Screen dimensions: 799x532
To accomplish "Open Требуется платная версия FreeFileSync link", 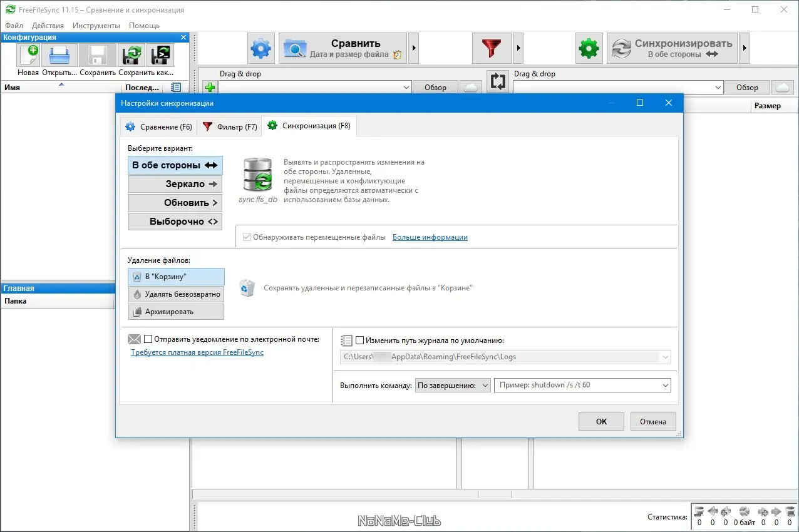I will pos(197,352).
